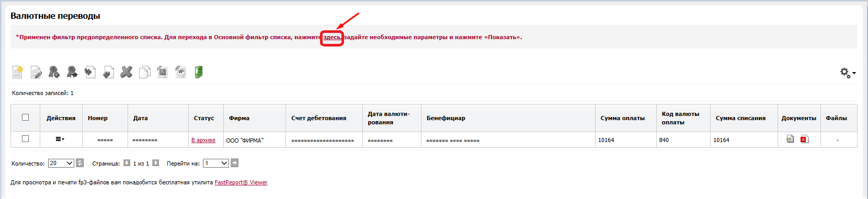868x199 pixels.
Task: Create a new currency transfer document
Action: click(x=18, y=72)
